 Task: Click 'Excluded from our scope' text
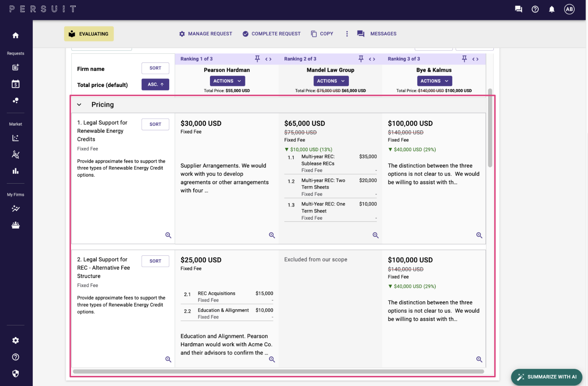316,259
